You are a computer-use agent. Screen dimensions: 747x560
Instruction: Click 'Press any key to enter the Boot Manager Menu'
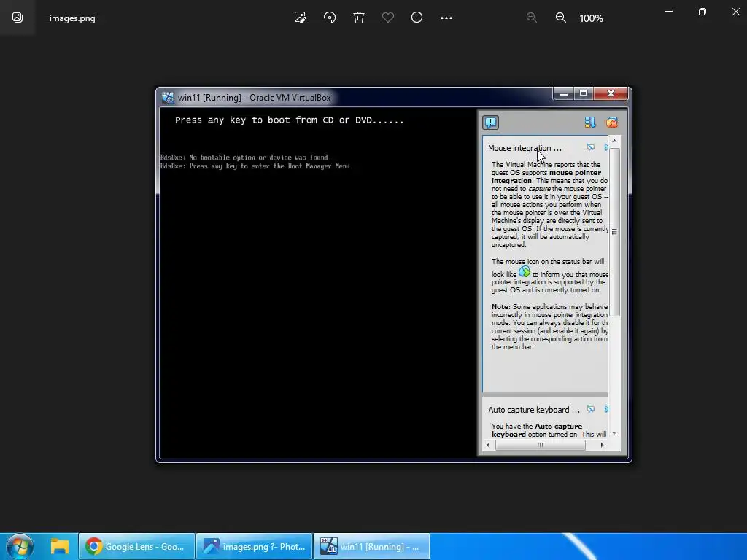257,166
